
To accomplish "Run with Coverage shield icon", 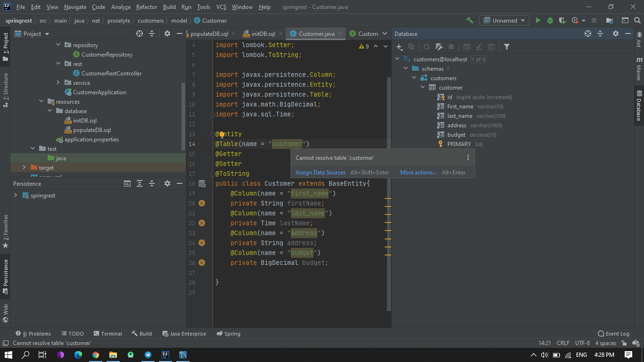I will point(562,20).
